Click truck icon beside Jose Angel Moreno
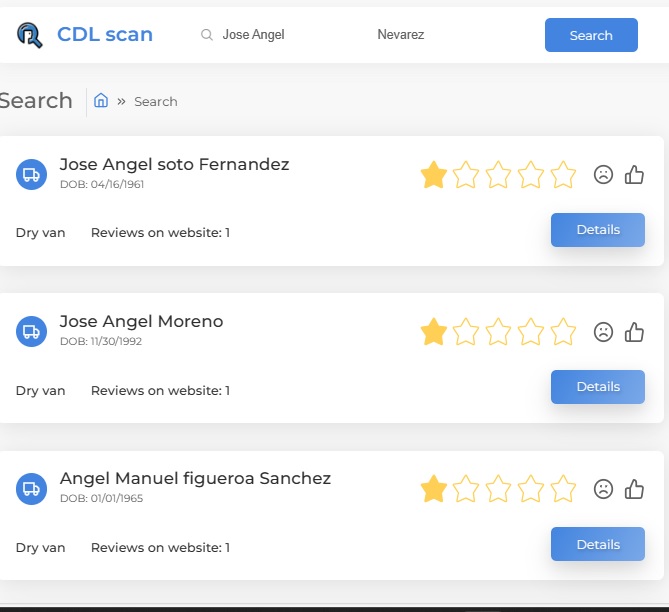The height and width of the screenshot is (612, 669). tap(32, 332)
